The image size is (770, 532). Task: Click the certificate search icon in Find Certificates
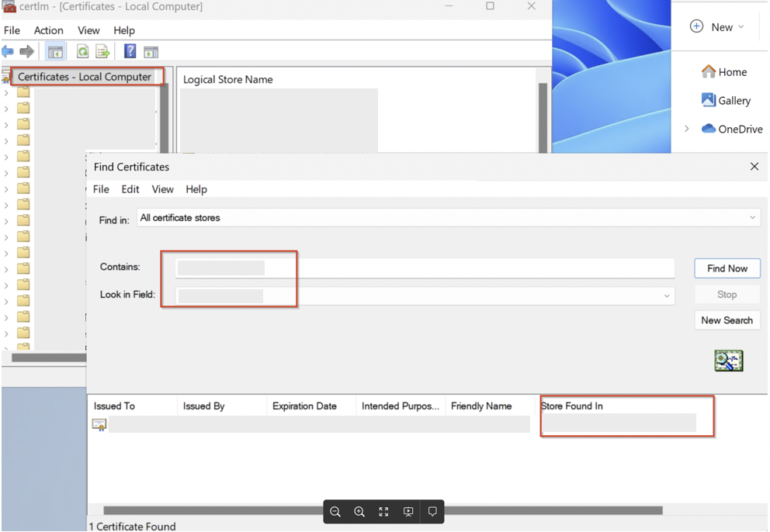(728, 360)
